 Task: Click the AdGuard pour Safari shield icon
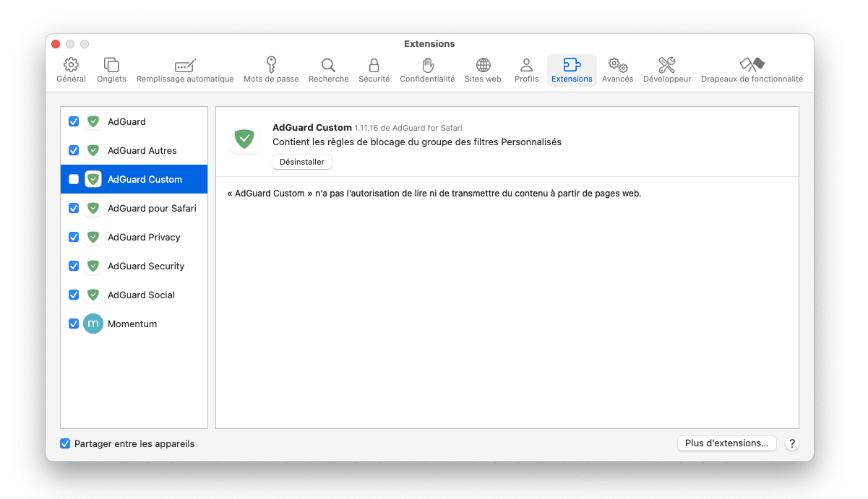click(x=93, y=208)
